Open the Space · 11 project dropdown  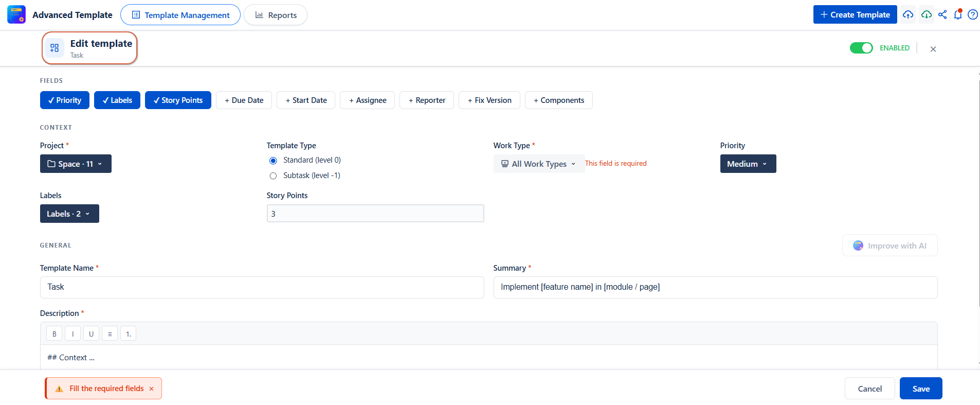click(x=76, y=164)
